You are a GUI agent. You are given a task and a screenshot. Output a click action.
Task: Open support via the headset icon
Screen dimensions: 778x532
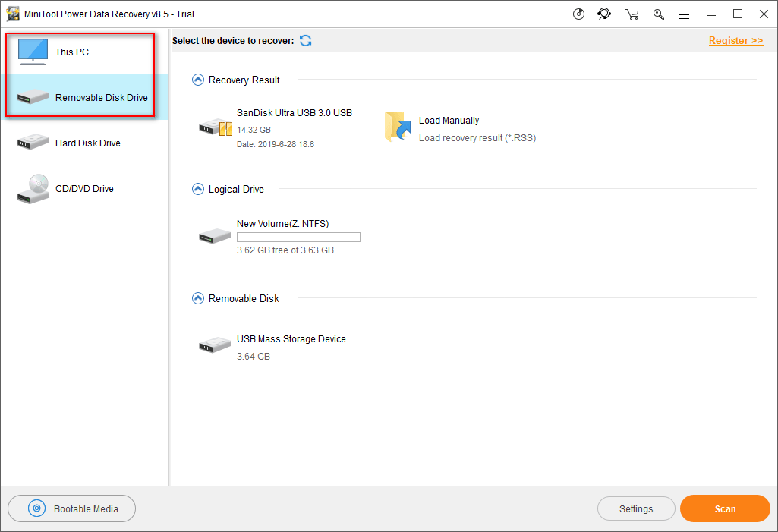pos(604,14)
